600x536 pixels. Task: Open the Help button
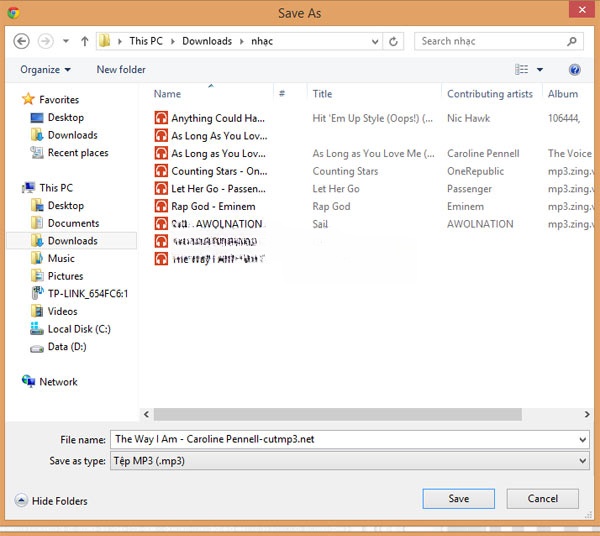tap(574, 70)
